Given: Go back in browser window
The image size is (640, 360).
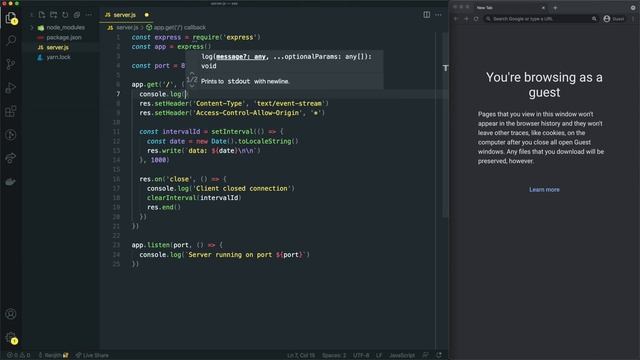Looking at the screenshot, I should coord(456,19).
